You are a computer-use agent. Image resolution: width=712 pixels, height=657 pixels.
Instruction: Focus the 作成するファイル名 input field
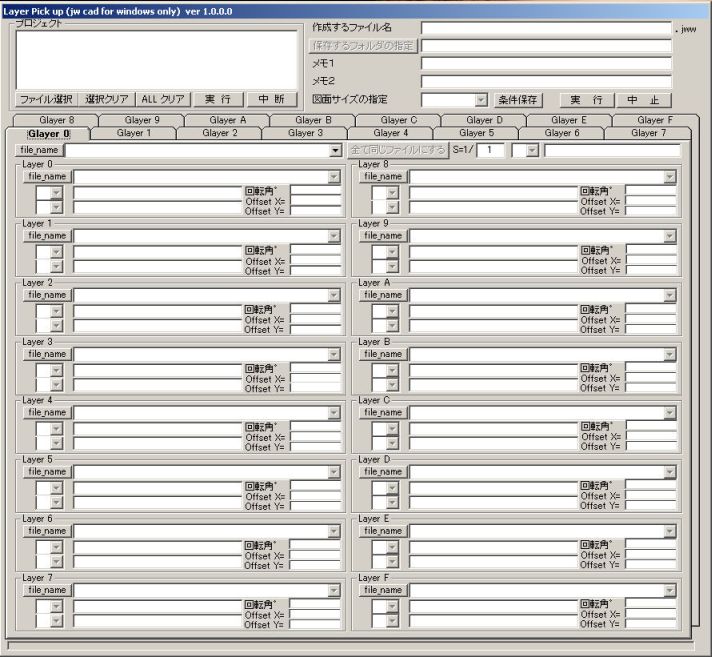545,29
